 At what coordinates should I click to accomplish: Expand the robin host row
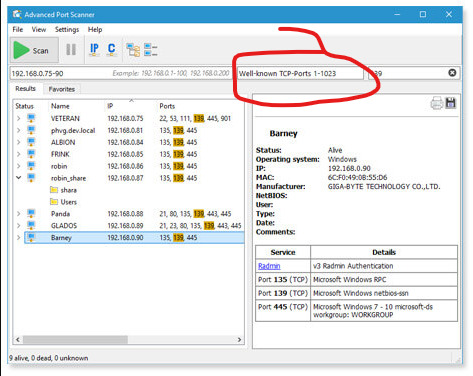click(19, 166)
